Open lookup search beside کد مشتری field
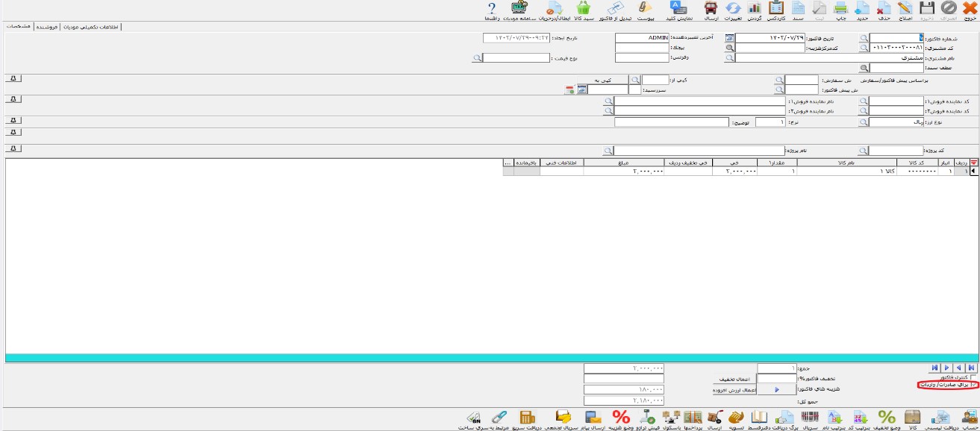The height and width of the screenshot is (431, 980). 864,48
